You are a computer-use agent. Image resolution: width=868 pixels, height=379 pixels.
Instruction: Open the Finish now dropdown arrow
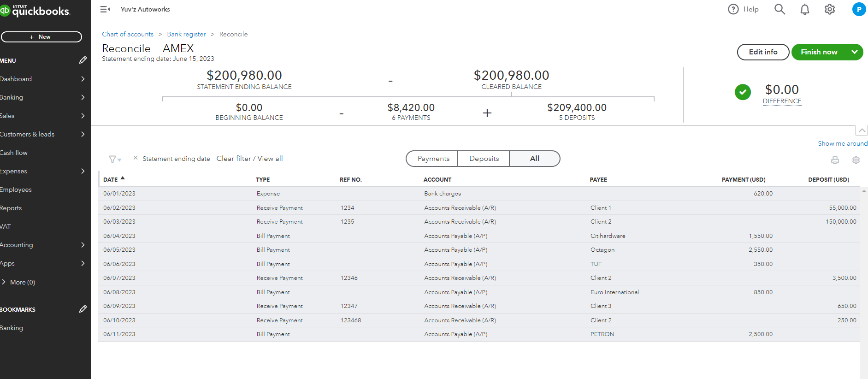tap(855, 52)
